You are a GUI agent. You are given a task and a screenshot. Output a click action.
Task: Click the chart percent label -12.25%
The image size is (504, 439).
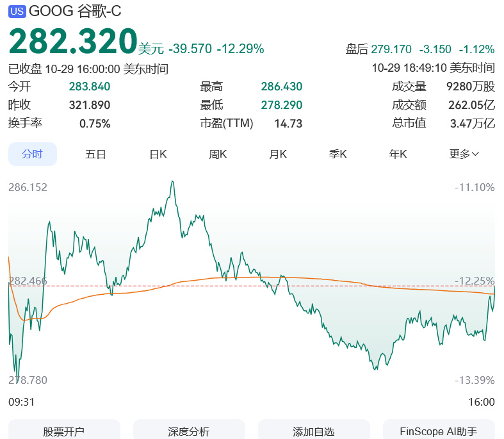(475, 281)
